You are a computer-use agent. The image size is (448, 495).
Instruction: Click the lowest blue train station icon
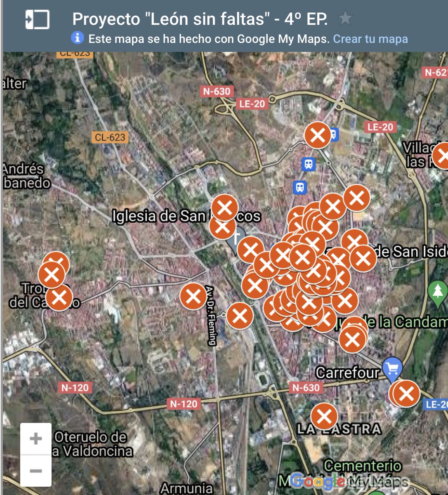tap(300, 188)
